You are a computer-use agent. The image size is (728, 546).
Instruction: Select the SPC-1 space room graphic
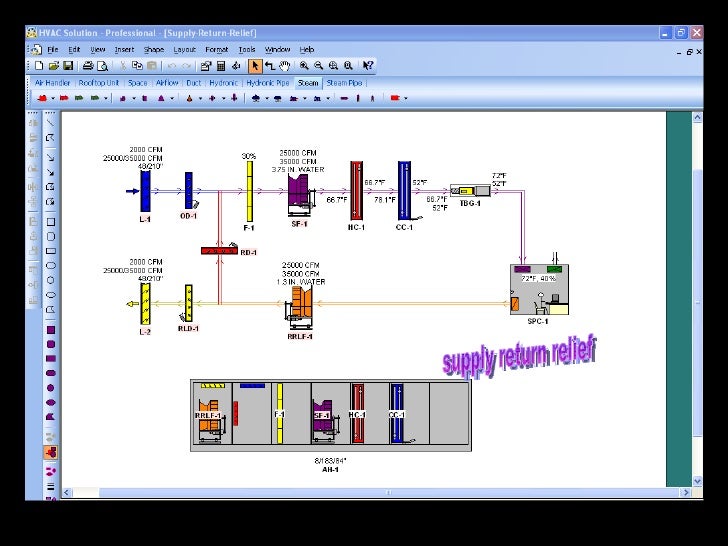click(539, 290)
